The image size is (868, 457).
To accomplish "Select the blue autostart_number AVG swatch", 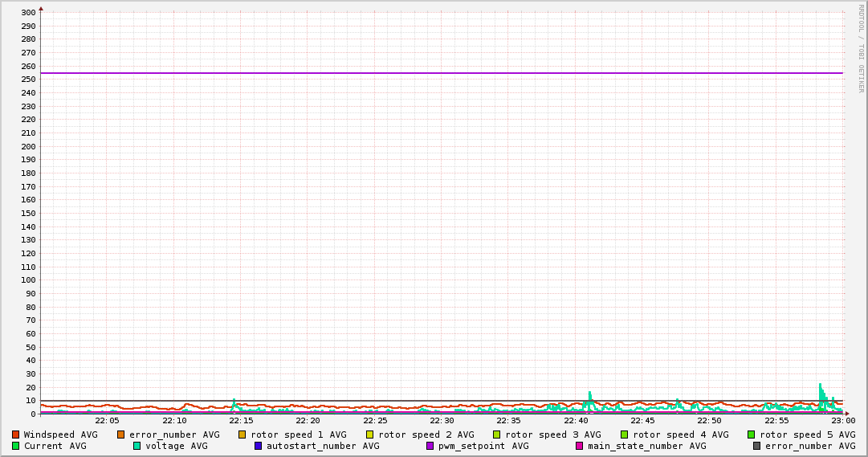I will tap(258, 446).
